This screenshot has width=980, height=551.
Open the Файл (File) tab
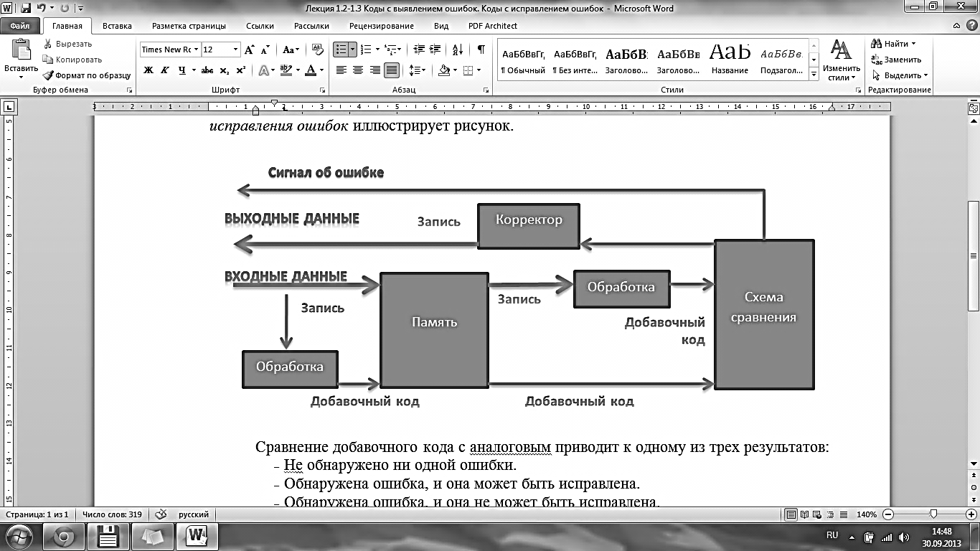point(20,26)
